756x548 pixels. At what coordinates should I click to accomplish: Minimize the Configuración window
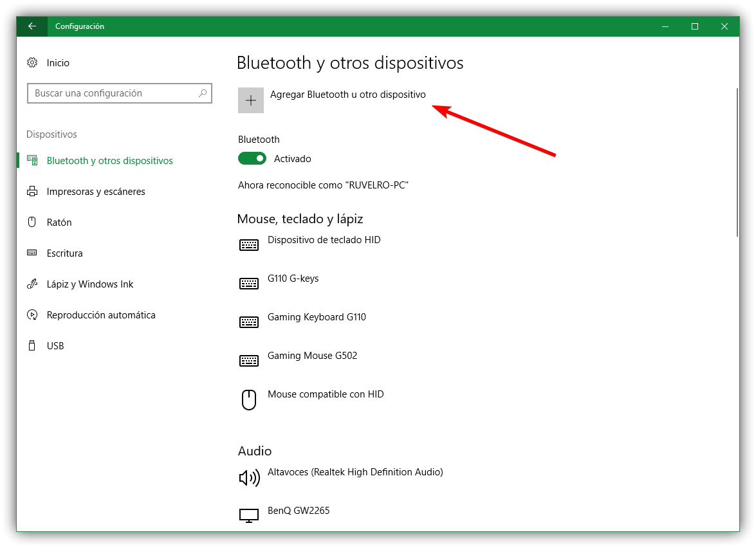(x=665, y=26)
